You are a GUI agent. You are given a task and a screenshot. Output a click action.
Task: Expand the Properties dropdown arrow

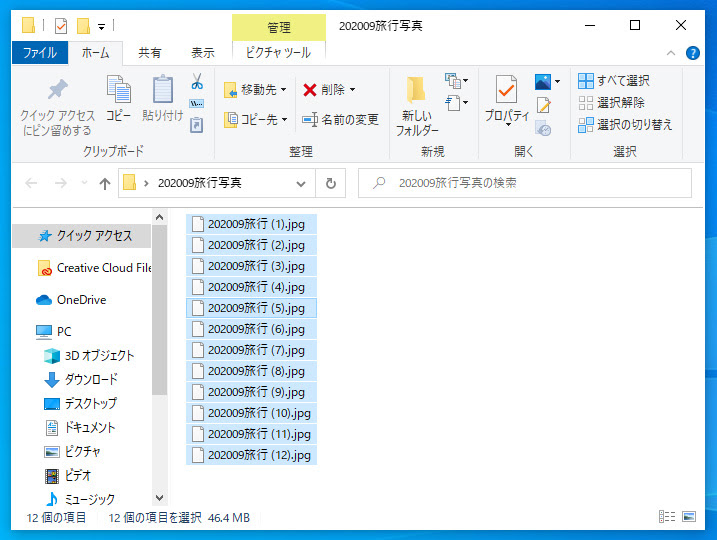[508, 124]
